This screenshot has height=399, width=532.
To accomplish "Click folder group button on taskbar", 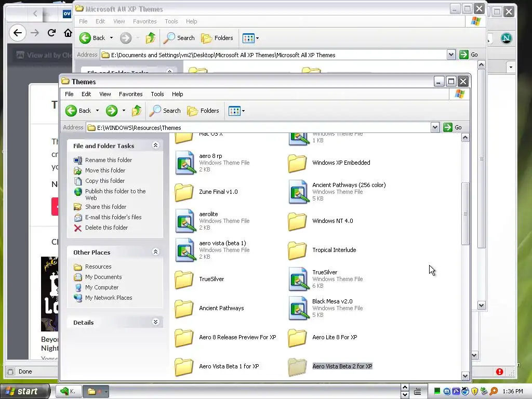I will point(96,392).
